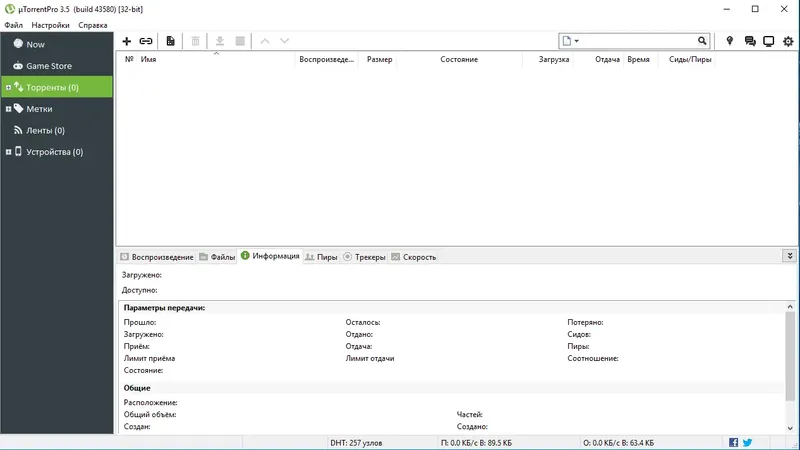Open Twitter icon in status bar
This screenshot has width=800, height=450.
coord(747,442)
